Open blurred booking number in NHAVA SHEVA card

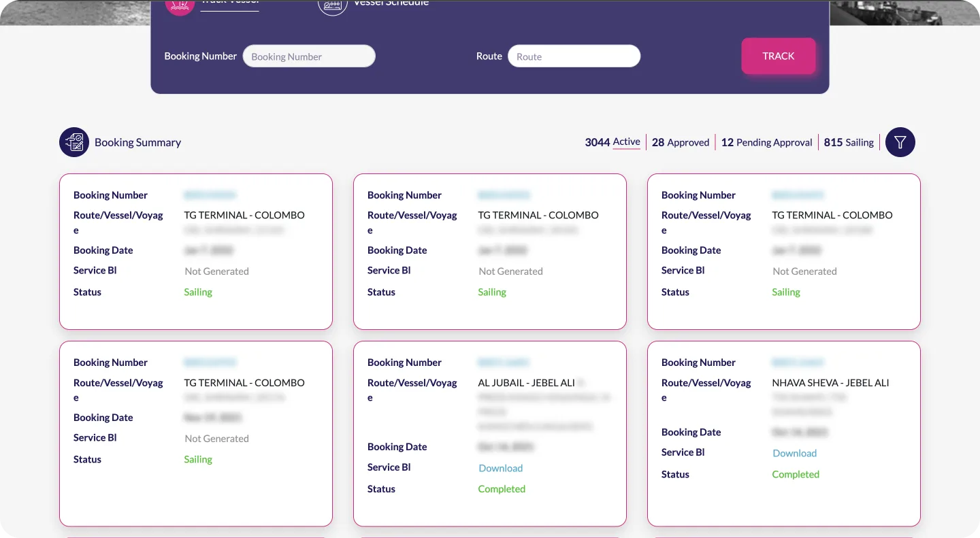798,363
